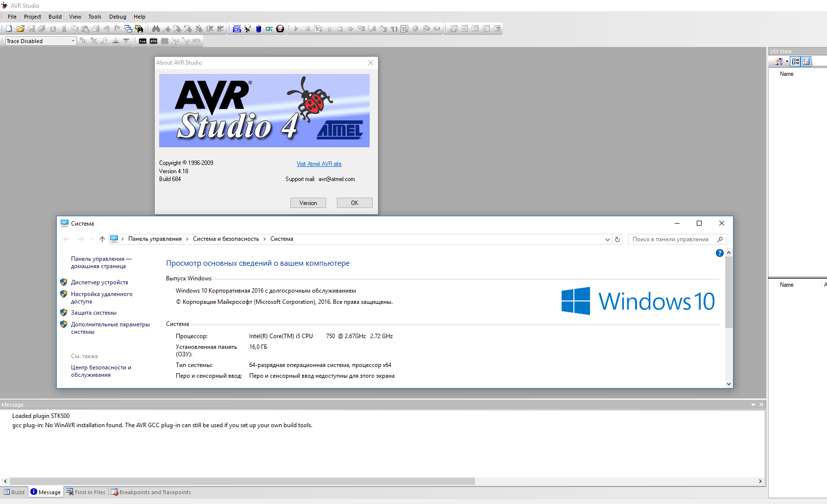
Task: Click the curly braces step icon
Action: coord(394,28)
